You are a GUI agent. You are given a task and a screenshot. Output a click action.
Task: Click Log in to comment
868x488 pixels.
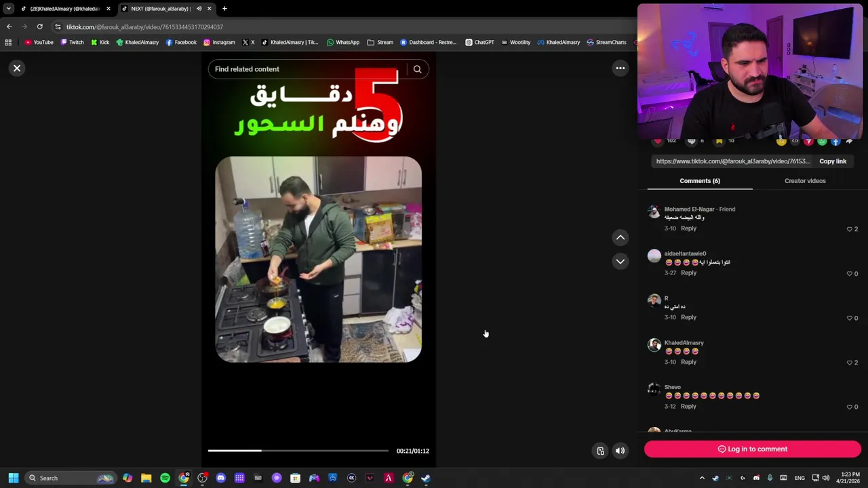coord(753,449)
